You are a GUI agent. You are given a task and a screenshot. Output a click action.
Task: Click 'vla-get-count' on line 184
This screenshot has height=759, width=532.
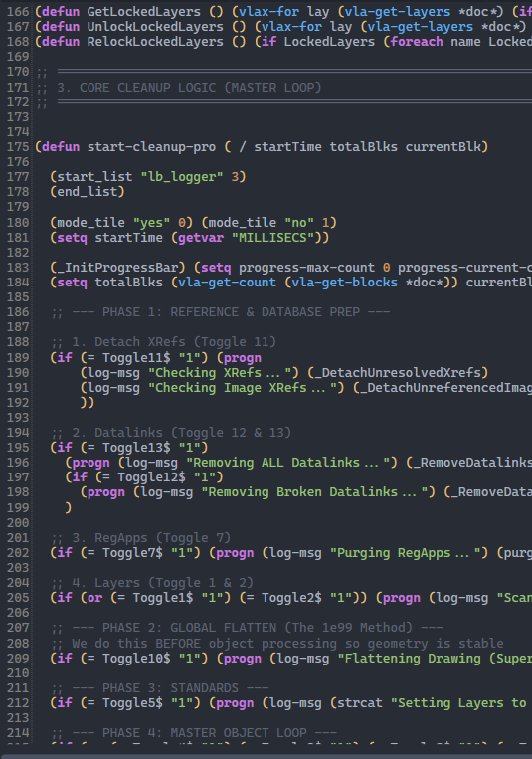pyautogui.click(x=227, y=283)
